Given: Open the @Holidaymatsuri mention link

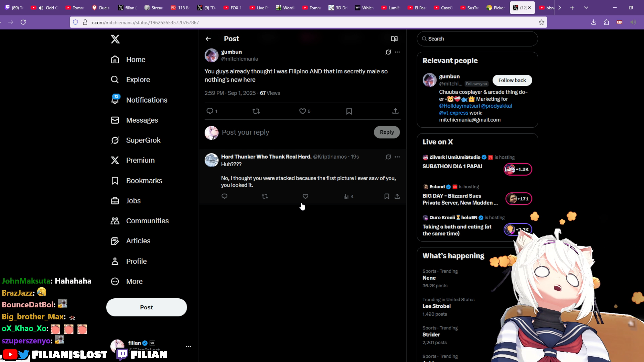Looking at the screenshot, I should pos(459,106).
